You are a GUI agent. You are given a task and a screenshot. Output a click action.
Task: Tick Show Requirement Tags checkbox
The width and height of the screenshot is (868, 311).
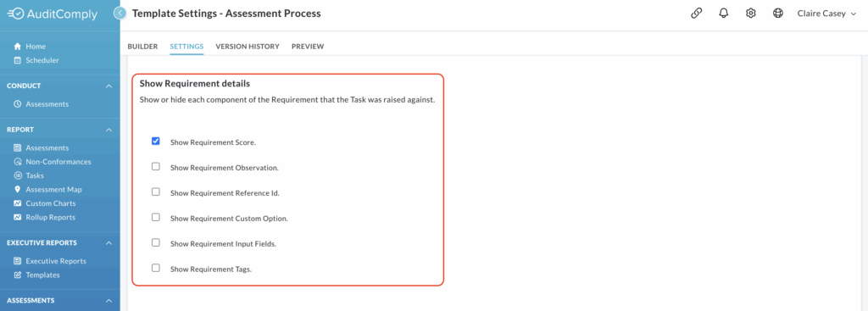click(156, 268)
